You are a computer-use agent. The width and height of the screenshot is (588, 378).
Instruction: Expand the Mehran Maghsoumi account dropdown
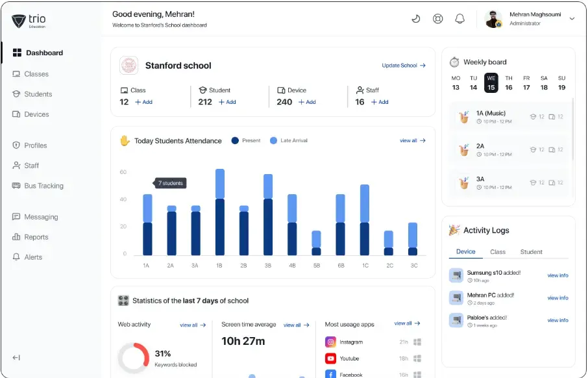(x=572, y=19)
